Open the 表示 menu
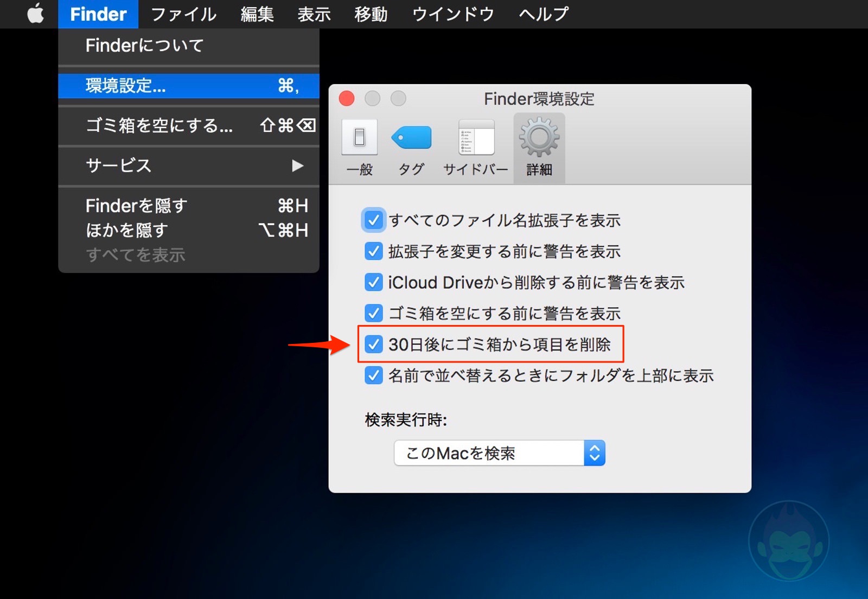Image resolution: width=868 pixels, height=599 pixels. coord(314,14)
